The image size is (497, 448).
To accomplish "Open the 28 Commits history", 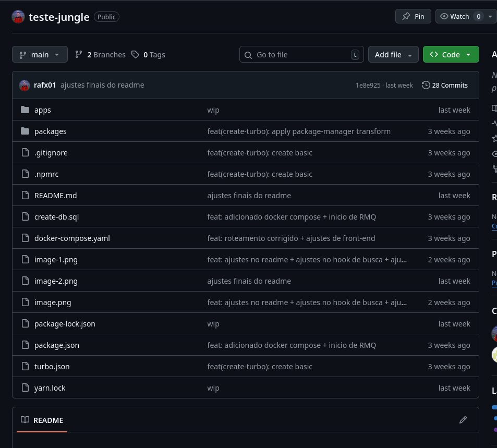I will point(445,85).
